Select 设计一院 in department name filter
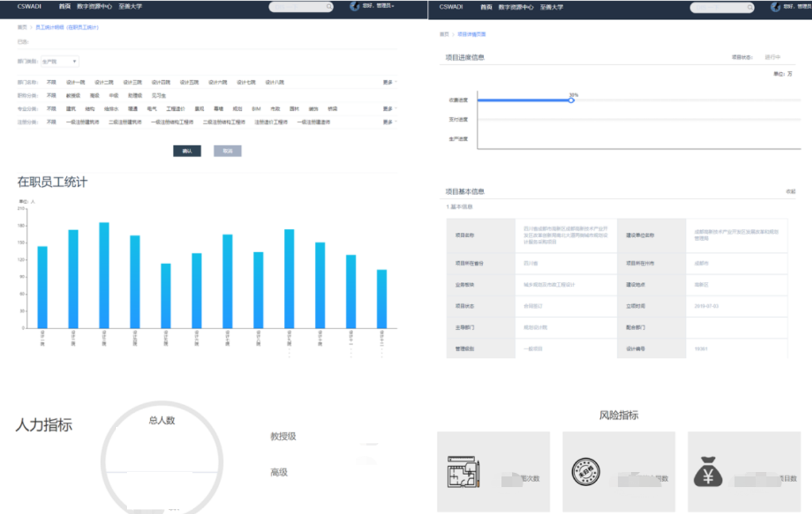The width and height of the screenshot is (812, 514). pyautogui.click(x=75, y=82)
